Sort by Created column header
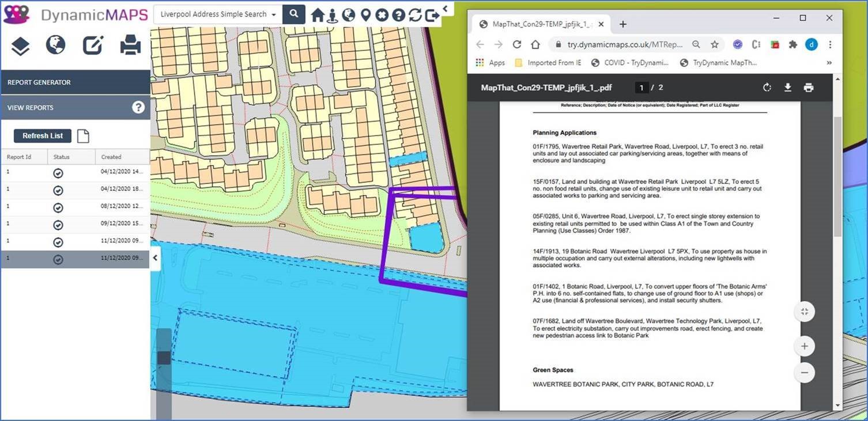This screenshot has width=868, height=421. [123, 157]
